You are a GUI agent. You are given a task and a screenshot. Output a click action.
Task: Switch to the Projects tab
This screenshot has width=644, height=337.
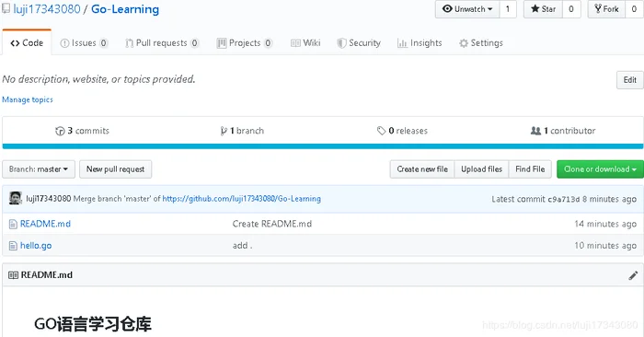click(x=245, y=42)
